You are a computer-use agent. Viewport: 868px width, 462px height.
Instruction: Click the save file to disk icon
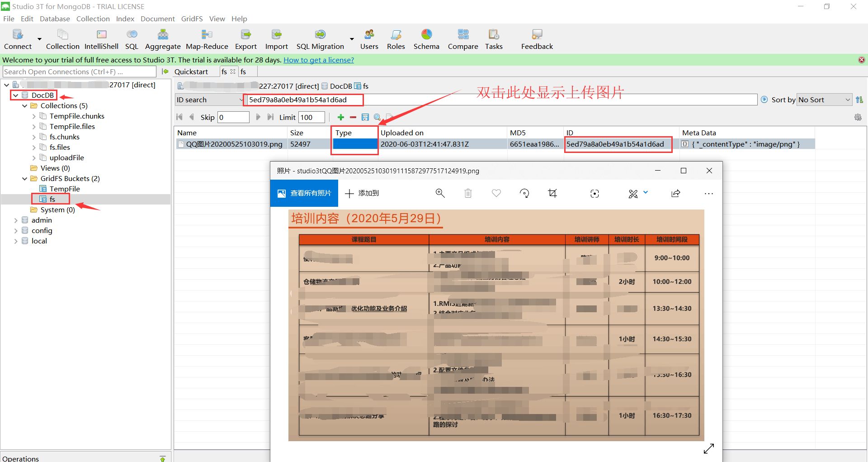[x=365, y=117]
